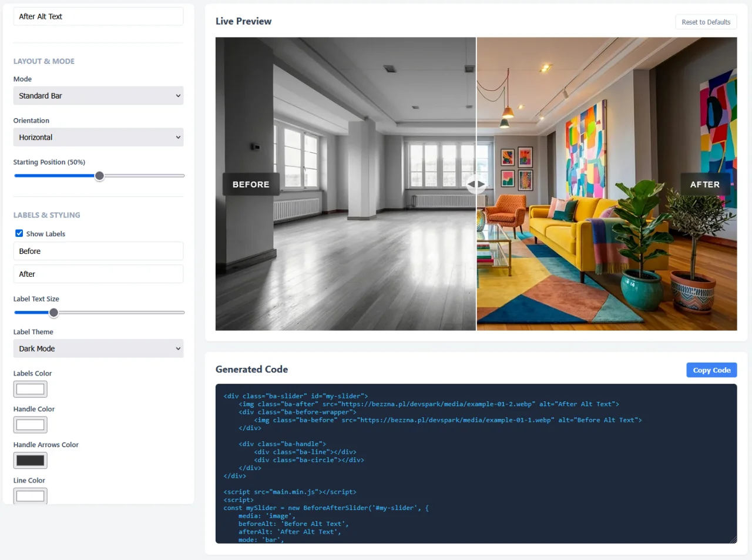Click the Generated Code heading
The width and height of the screenshot is (752, 560).
pos(251,369)
